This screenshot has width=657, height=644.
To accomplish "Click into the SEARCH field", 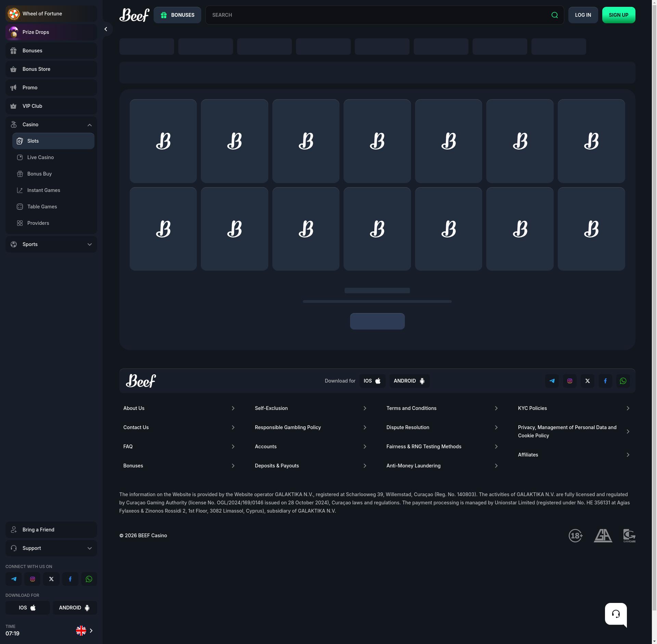I will 376,15.
